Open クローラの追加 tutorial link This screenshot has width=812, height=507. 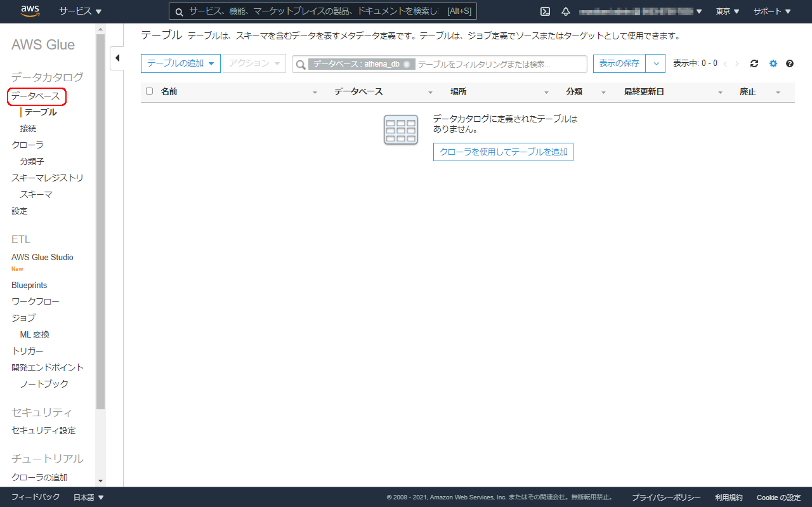pyautogui.click(x=40, y=477)
